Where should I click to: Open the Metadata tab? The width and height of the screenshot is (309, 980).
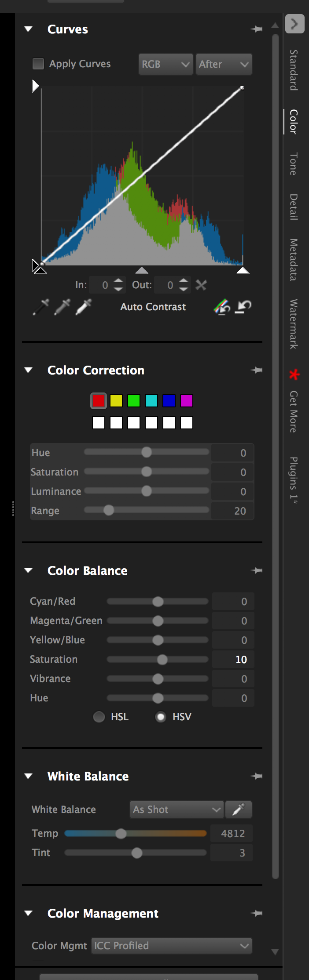pyautogui.click(x=294, y=259)
